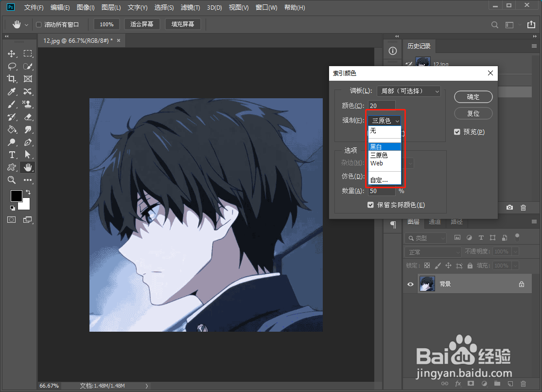Select the Brush tool

[x=11, y=104]
